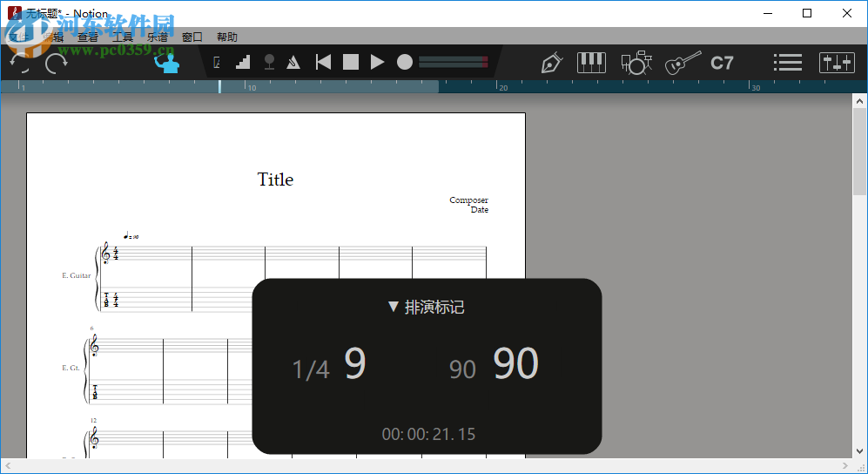Image resolution: width=868 pixels, height=474 pixels.
Task: Open the 编辑 menu
Action: tap(54, 37)
